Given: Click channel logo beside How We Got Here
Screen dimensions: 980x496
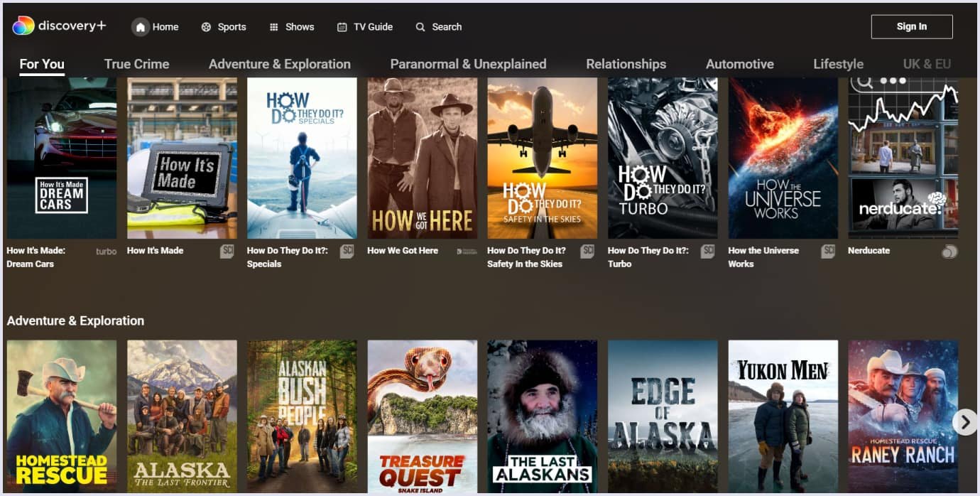Looking at the screenshot, I should (x=467, y=252).
